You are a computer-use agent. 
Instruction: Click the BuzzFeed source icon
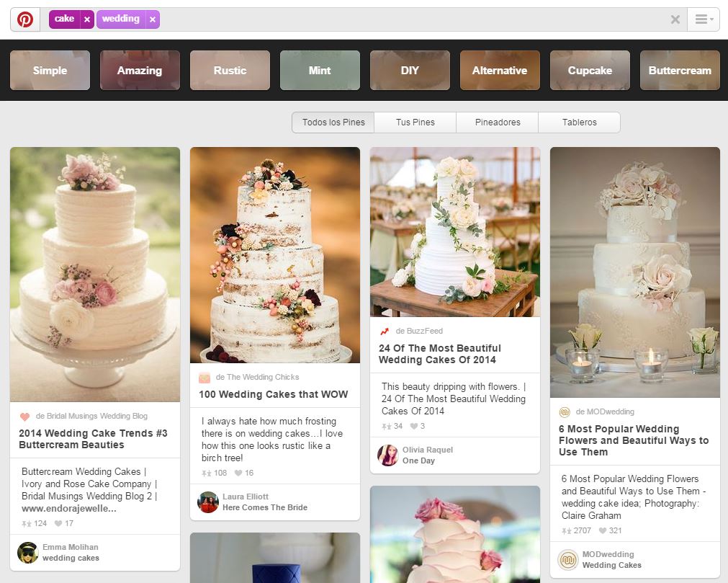(385, 331)
